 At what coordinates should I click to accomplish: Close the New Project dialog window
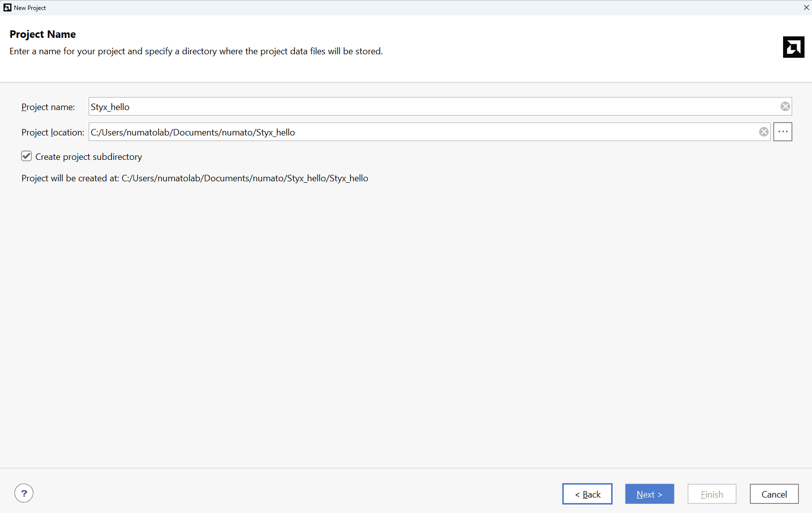coord(806,7)
